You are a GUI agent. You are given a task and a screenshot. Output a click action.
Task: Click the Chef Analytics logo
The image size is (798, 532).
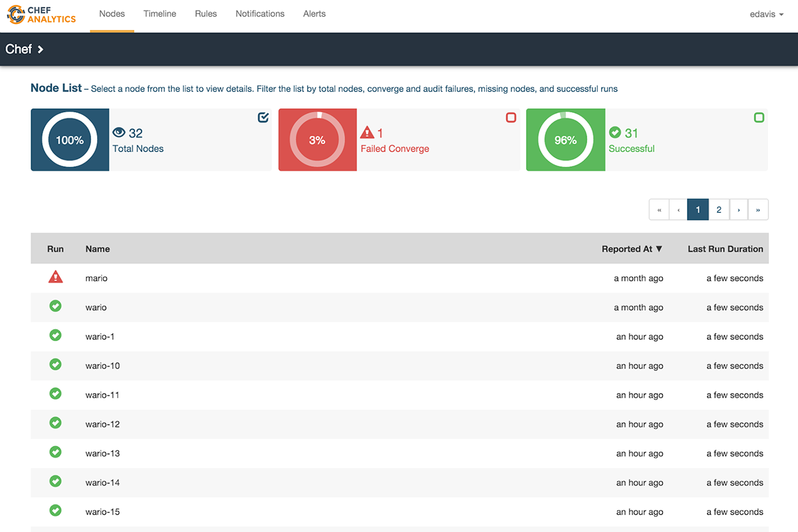pyautogui.click(x=41, y=15)
